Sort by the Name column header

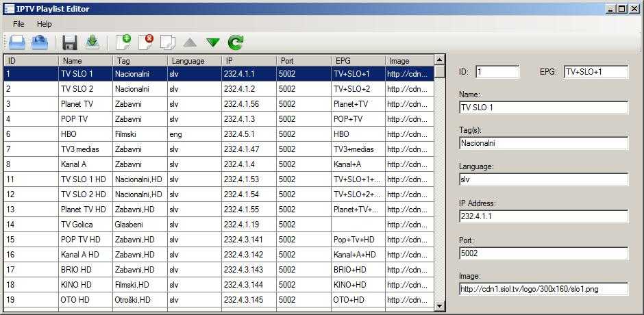[86, 61]
